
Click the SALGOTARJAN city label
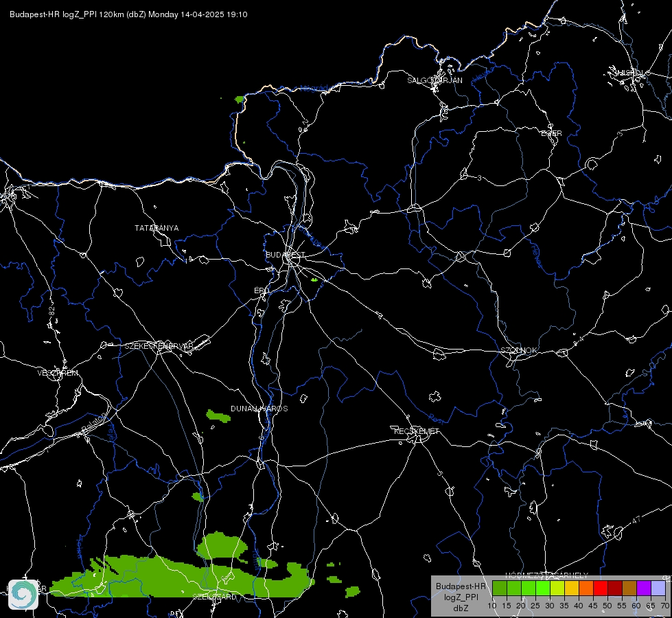(x=435, y=80)
